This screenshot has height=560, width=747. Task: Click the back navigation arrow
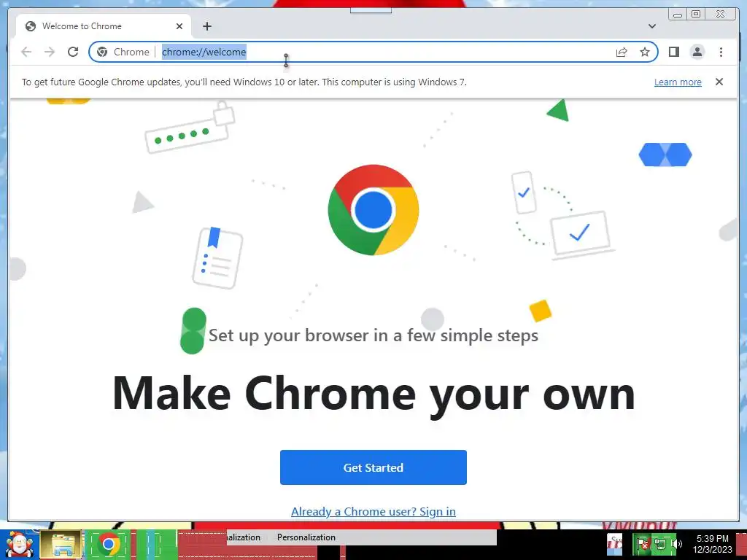click(26, 52)
